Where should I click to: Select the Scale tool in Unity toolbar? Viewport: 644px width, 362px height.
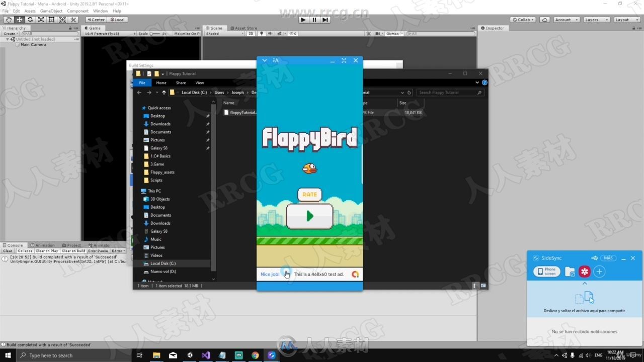point(41,20)
